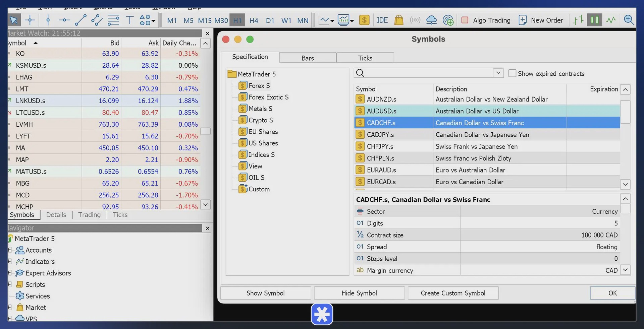Select the Fibonacci retracement tool
The image size is (644, 329).
(113, 20)
